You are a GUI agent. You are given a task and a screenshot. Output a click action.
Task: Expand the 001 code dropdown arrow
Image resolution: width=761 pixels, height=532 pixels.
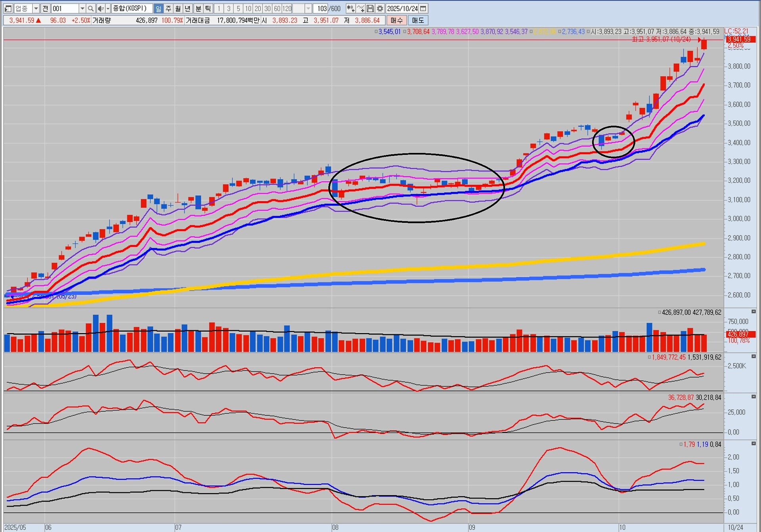82,8
